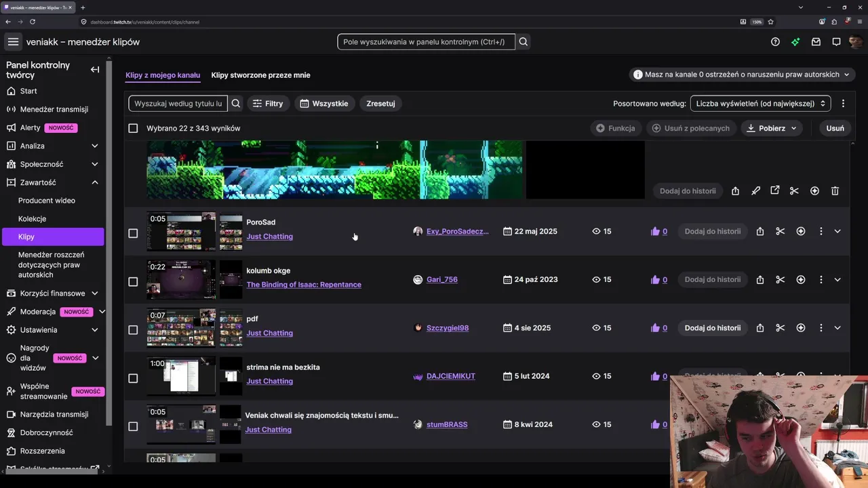Switch to Klipy z mojego kanału tab
The image size is (868, 488).
coord(163,75)
